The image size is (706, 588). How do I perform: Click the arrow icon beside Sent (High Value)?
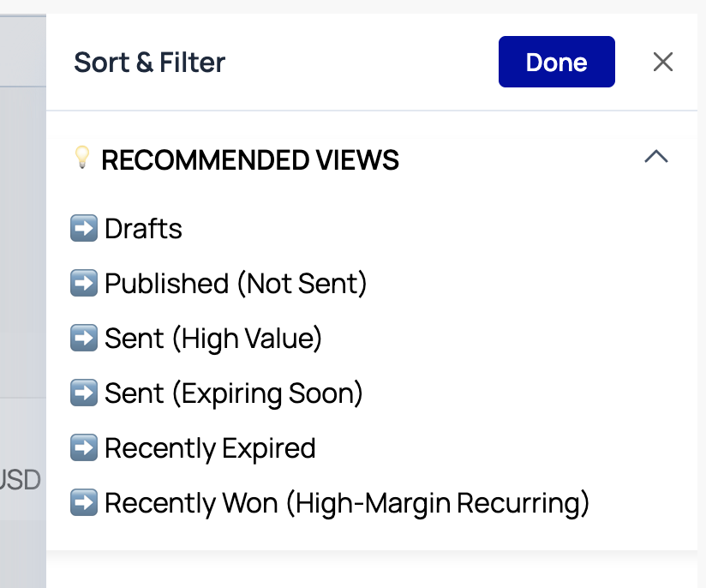pyautogui.click(x=84, y=338)
